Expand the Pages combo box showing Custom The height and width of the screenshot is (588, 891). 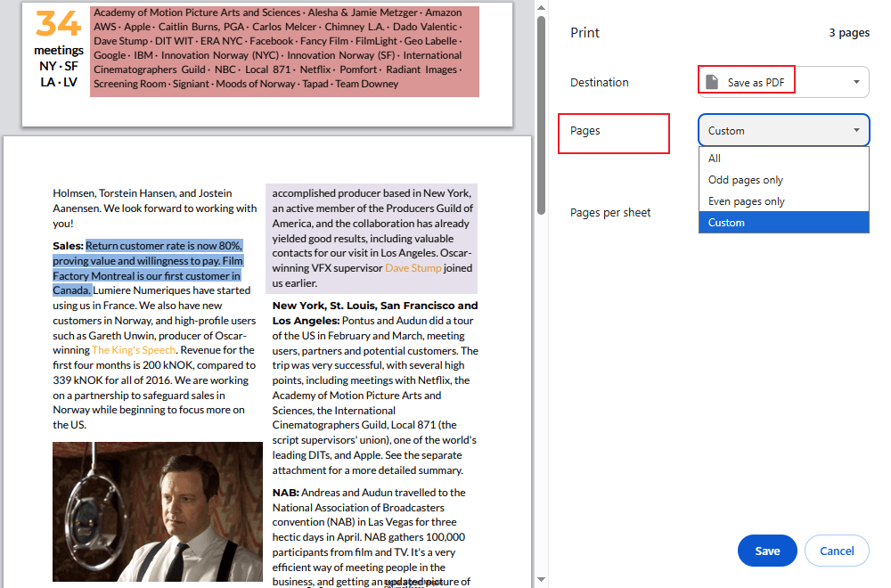click(x=783, y=131)
